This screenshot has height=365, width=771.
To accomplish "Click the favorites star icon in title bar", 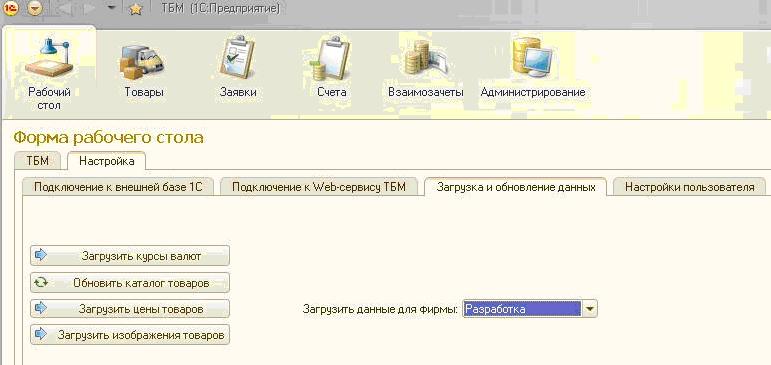I will 135,9.
